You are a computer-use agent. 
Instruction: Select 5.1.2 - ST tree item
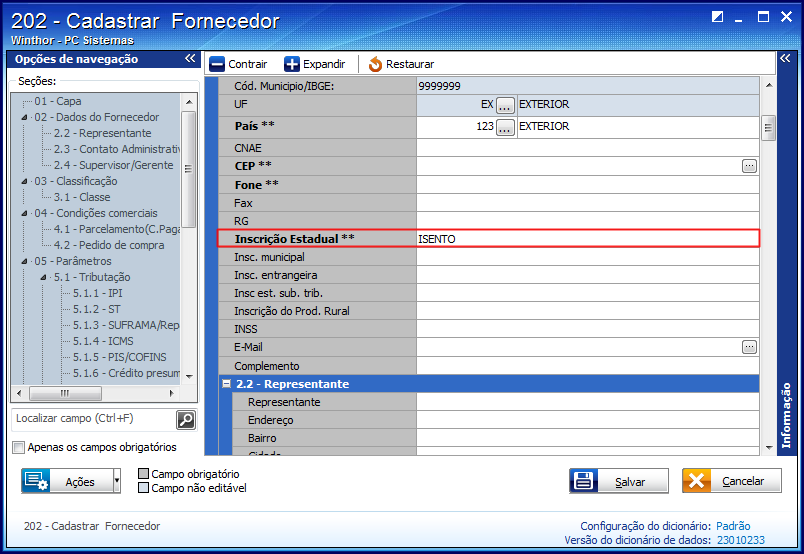(x=96, y=309)
